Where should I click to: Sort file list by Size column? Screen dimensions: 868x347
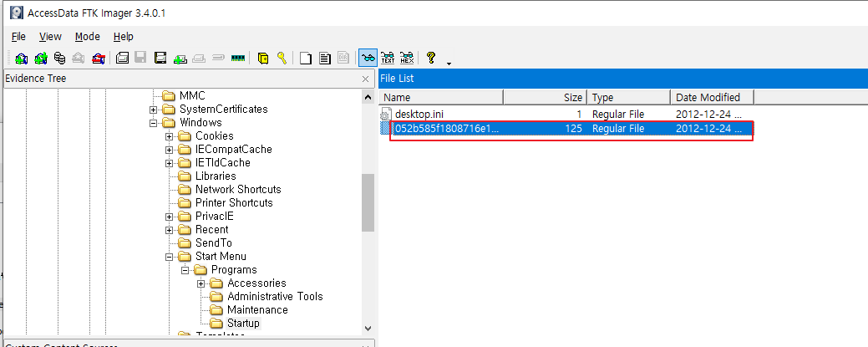[546, 98]
